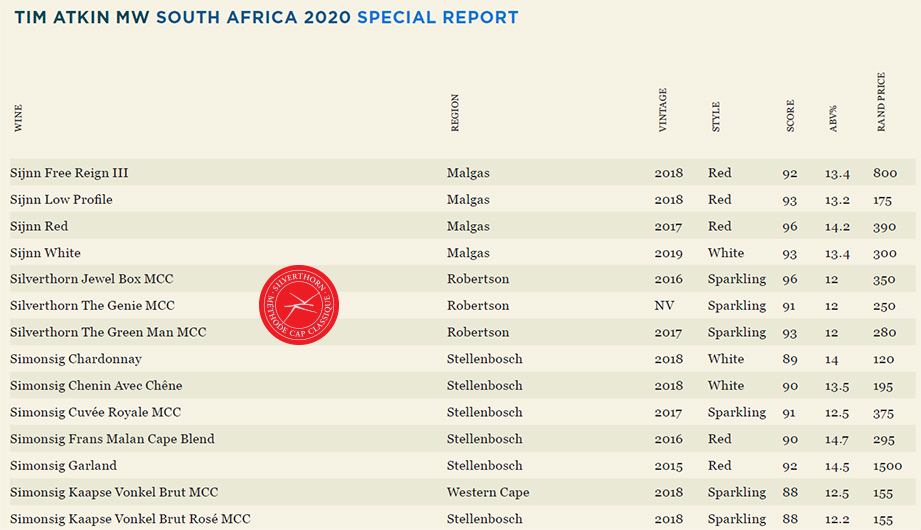Image resolution: width=921 pixels, height=530 pixels.
Task: Select Simonsig Chenin Avec Chêne wine name
Action: 96,385
